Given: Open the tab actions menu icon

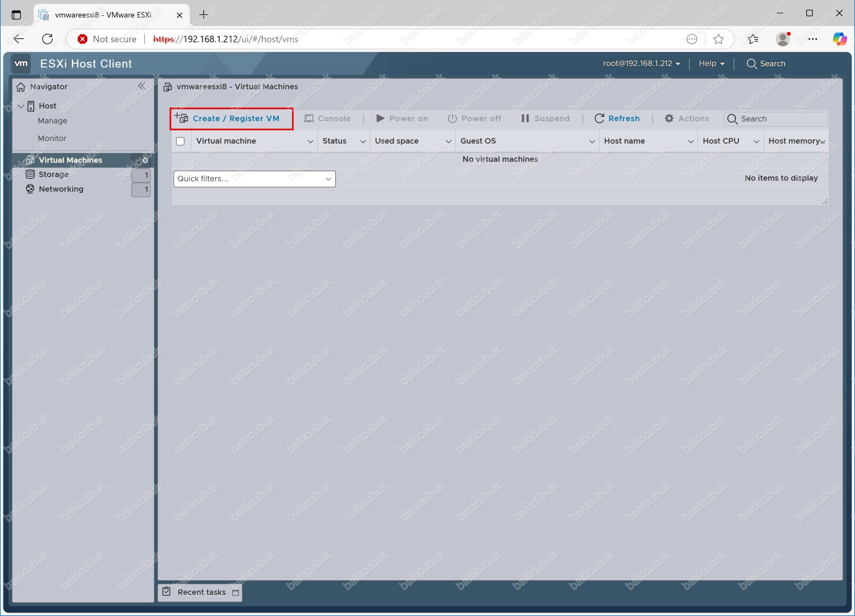Looking at the screenshot, I should click(x=16, y=15).
